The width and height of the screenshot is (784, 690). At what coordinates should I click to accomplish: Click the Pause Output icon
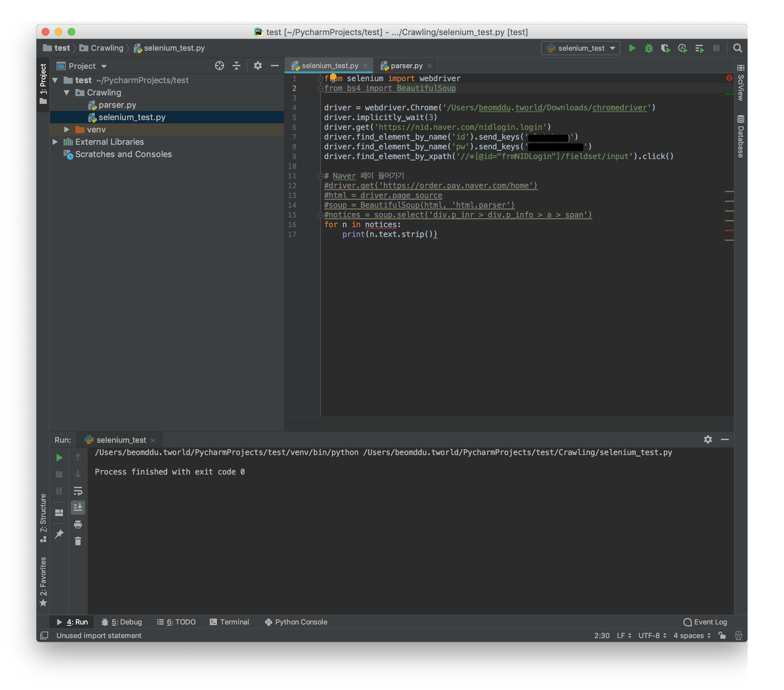point(59,491)
